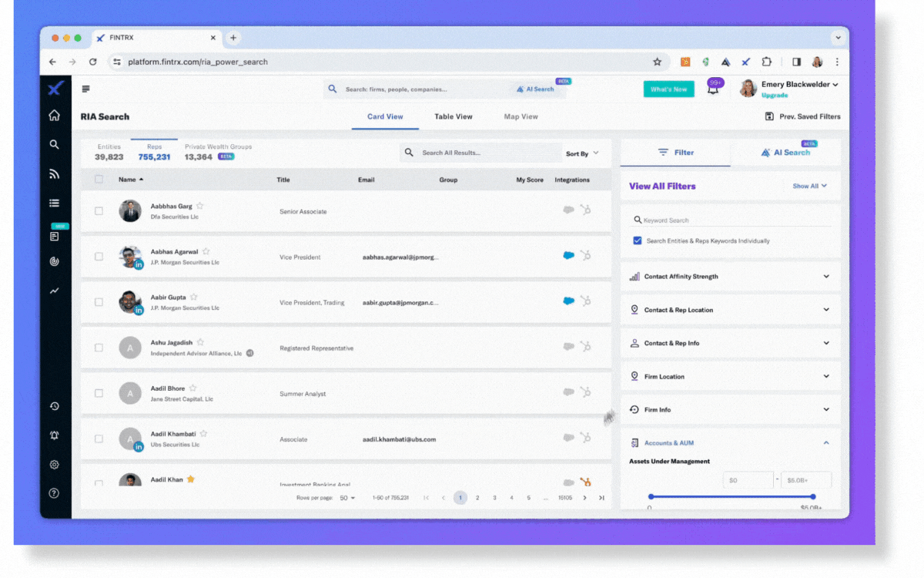Tick the checkbox for Aabir Gupta
The width and height of the screenshot is (924, 578).
[x=99, y=302]
